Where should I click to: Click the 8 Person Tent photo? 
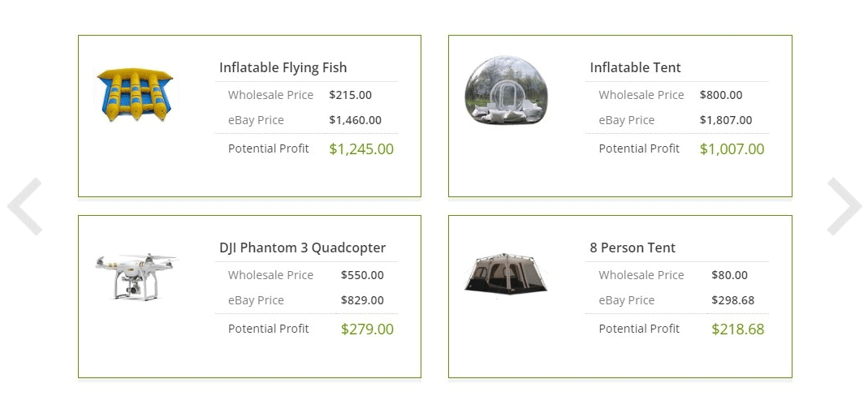pos(505,273)
